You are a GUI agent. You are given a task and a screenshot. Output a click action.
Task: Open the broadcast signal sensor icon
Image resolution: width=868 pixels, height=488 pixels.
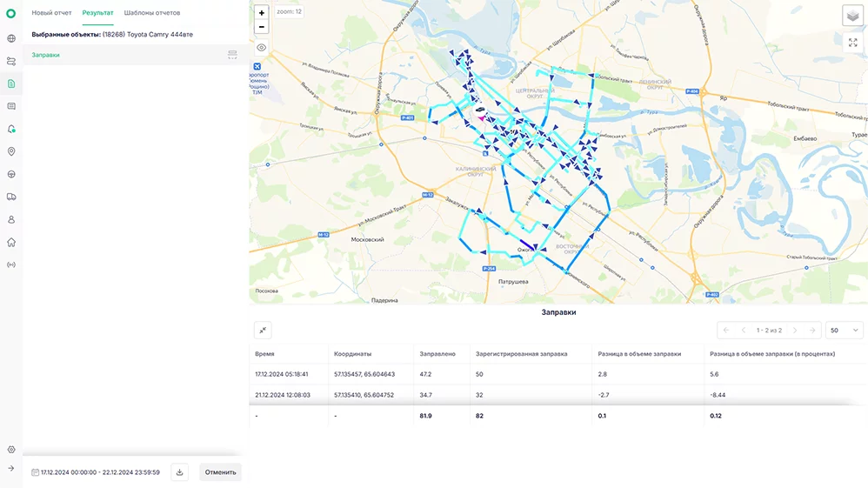(11, 264)
